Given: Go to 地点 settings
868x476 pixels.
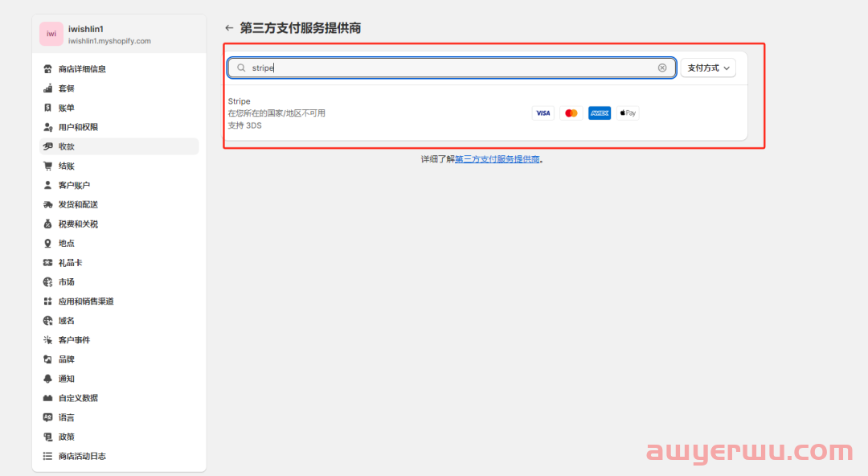Looking at the screenshot, I should [119, 244].
